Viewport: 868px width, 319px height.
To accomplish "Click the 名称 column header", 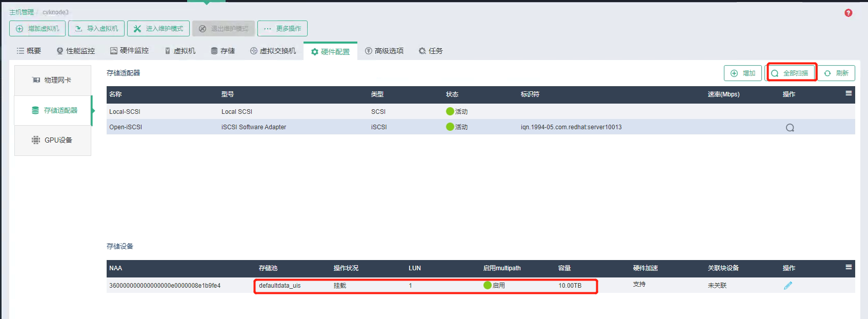I will pos(115,94).
